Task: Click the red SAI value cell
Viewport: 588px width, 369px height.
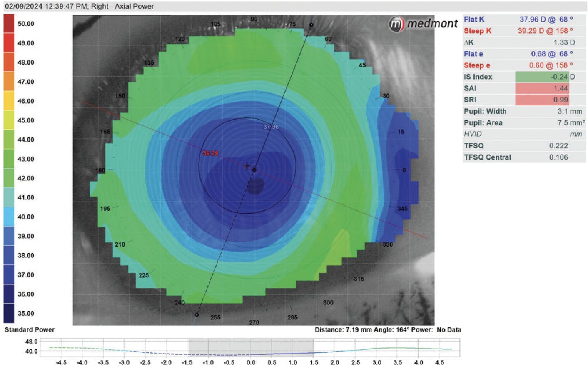Action: tap(542, 88)
